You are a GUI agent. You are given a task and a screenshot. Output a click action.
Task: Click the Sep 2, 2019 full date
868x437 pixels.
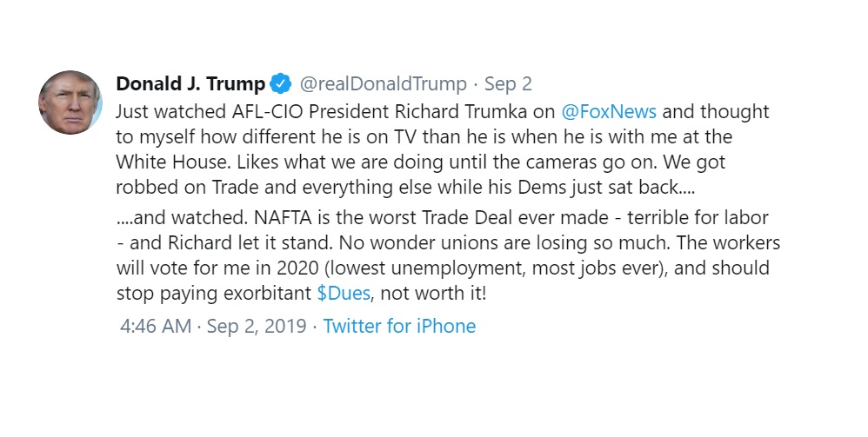pyautogui.click(x=257, y=326)
